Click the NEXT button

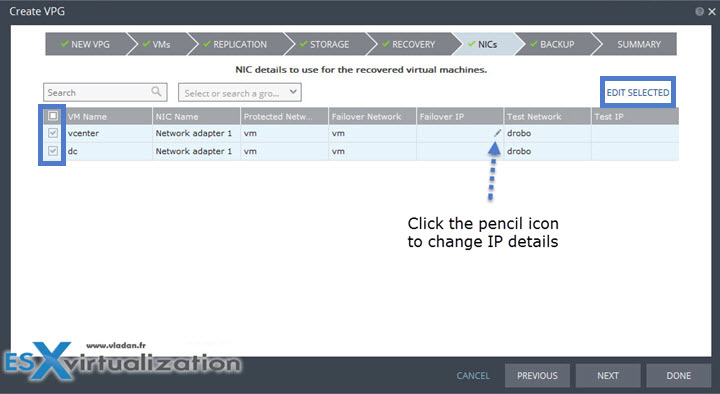(x=608, y=376)
